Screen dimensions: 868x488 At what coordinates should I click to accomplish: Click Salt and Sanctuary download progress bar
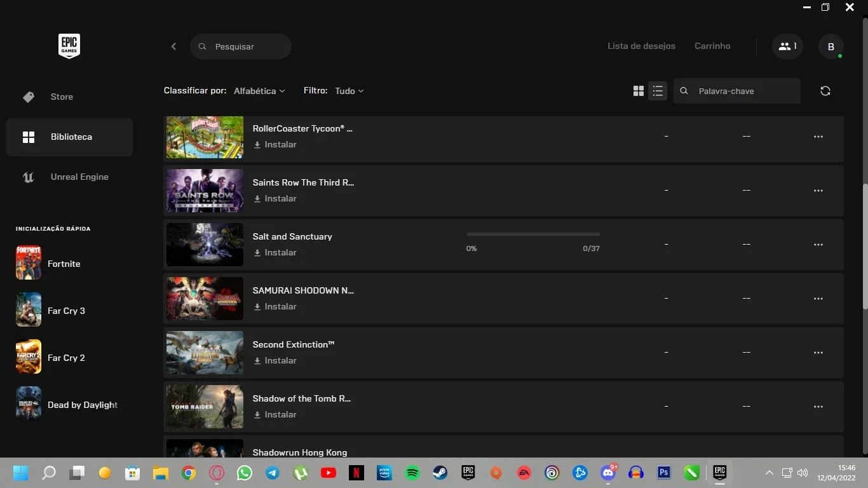click(x=532, y=234)
